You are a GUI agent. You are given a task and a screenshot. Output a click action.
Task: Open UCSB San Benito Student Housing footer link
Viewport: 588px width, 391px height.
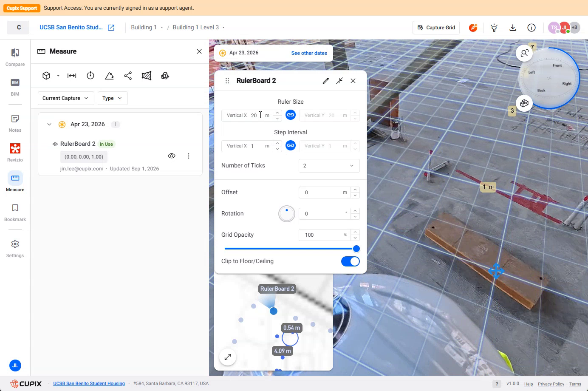coord(89,384)
